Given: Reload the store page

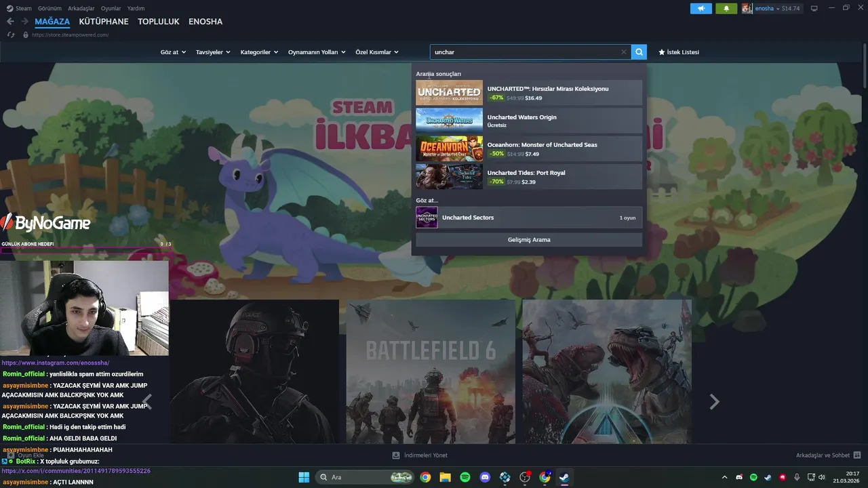Looking at the screenshot, I should (x=11, y=35).
